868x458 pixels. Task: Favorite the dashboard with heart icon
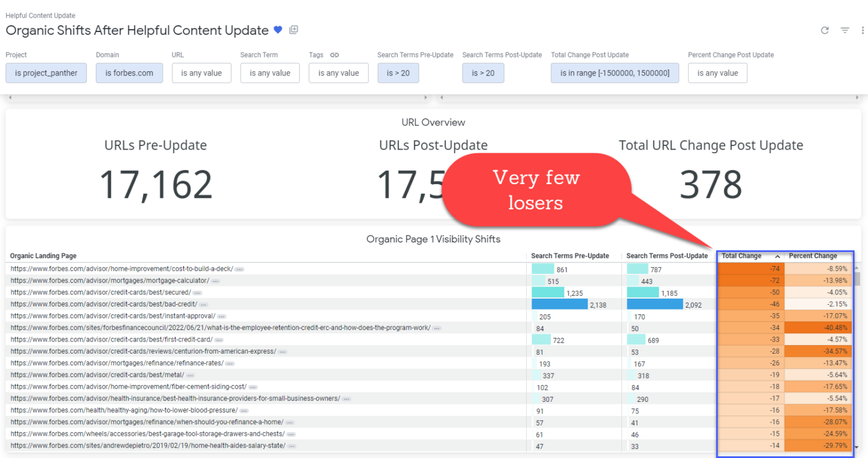tap(278, 30)
